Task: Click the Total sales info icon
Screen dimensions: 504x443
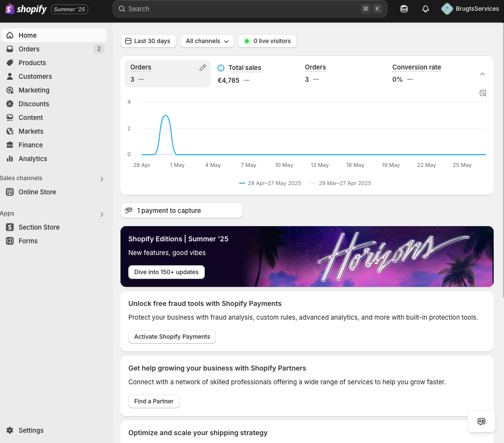Action: (x=221, y=68)
